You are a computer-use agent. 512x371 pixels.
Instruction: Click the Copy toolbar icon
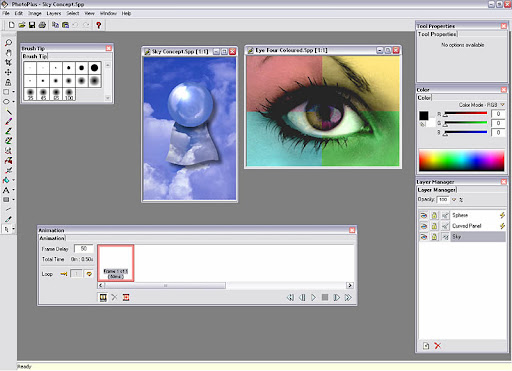(x=55, y=25)
